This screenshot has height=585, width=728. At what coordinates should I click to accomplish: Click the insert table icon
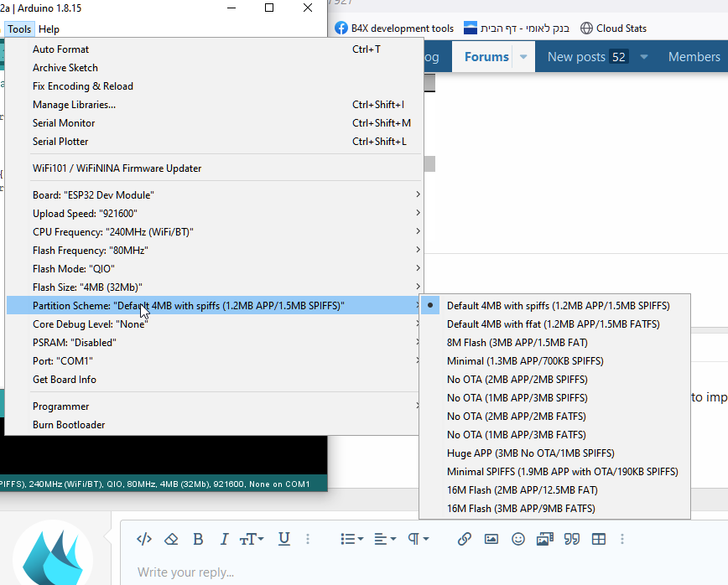(599, 539)
